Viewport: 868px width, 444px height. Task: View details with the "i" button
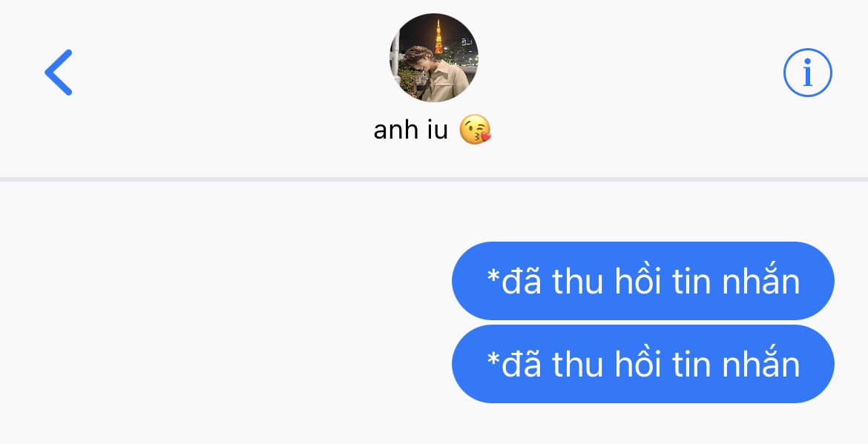point(807,73)
